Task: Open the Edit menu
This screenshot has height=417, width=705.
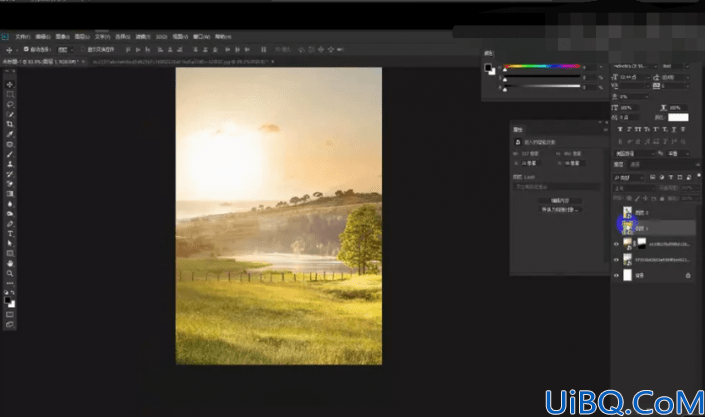Action: click(43, 36)
